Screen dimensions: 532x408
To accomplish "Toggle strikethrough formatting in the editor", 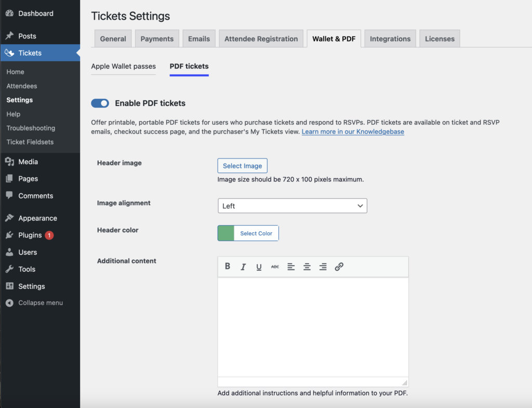I will coord(275,267).
